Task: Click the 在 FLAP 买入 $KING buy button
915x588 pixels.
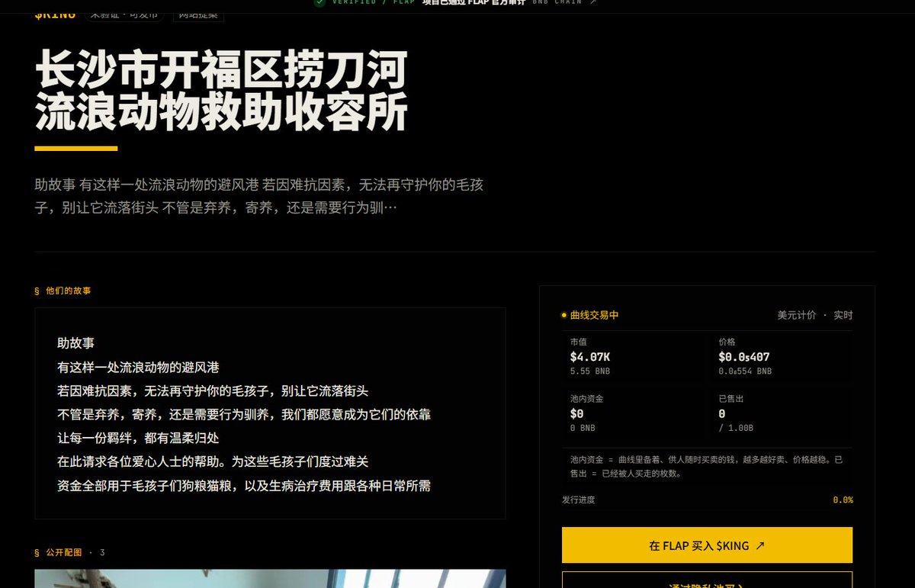Action: [x=707, y=545]
